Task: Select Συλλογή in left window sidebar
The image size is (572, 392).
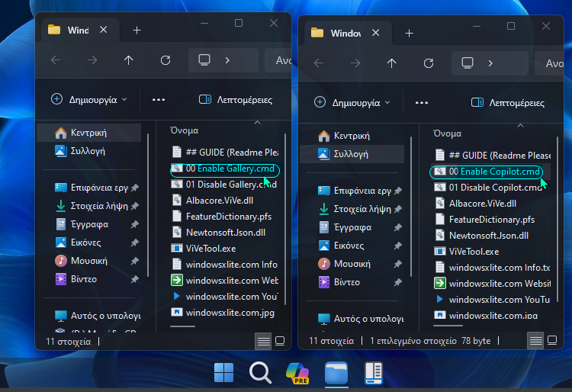Action: 89,150
